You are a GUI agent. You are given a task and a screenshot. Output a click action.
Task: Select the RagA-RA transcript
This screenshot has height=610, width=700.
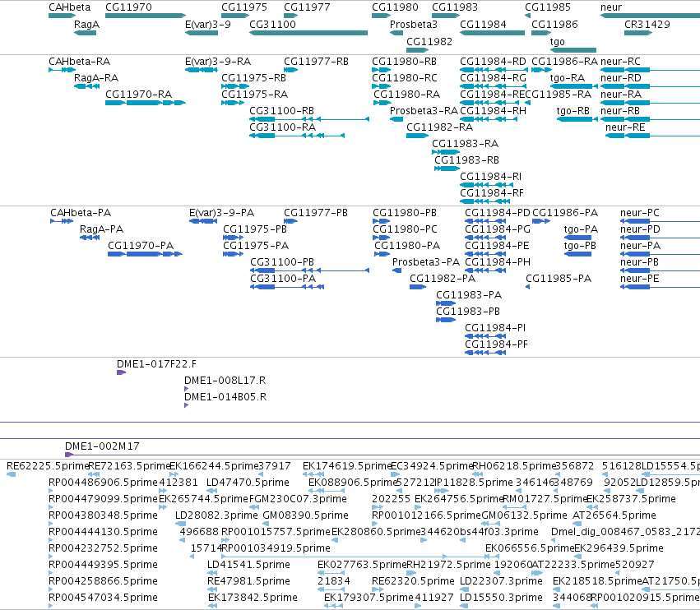tap(86, 86)
